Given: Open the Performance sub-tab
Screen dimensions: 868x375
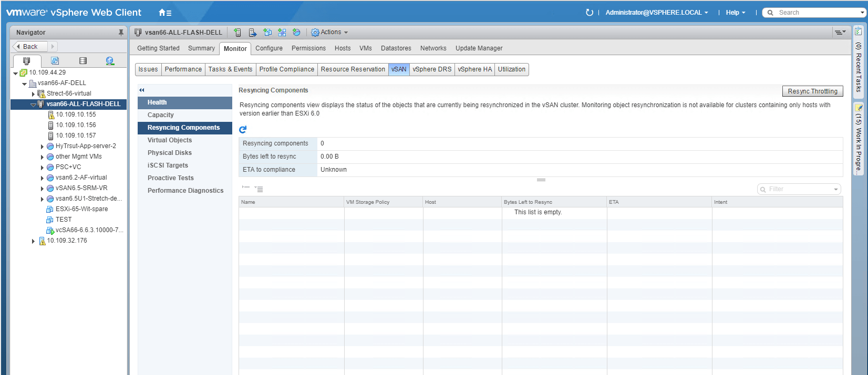Looking at the screenshot, I should pyautogui.click(x=183, y=69).
